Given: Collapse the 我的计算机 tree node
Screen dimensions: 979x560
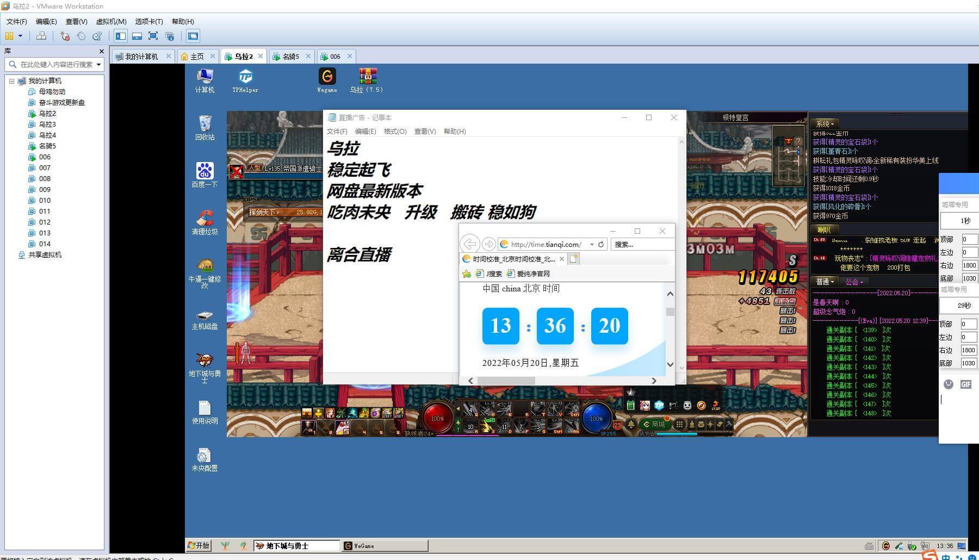Looking at the screenshot, I should click(11, 81).
